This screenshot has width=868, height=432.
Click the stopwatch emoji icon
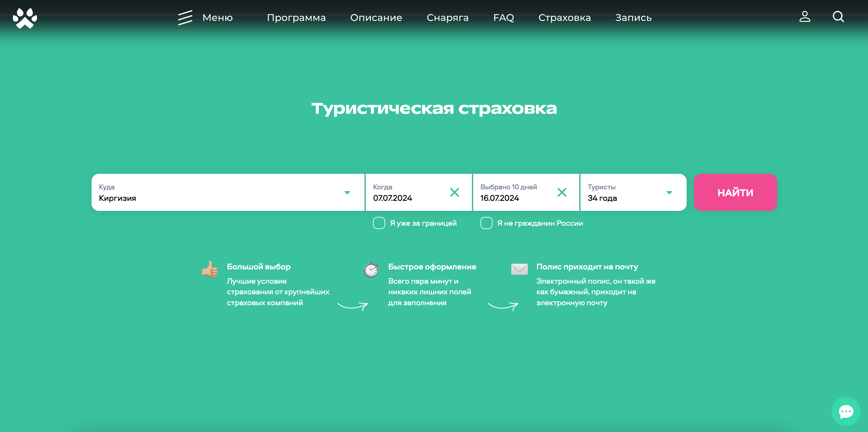pyautogui.click(x=371, y=269)
